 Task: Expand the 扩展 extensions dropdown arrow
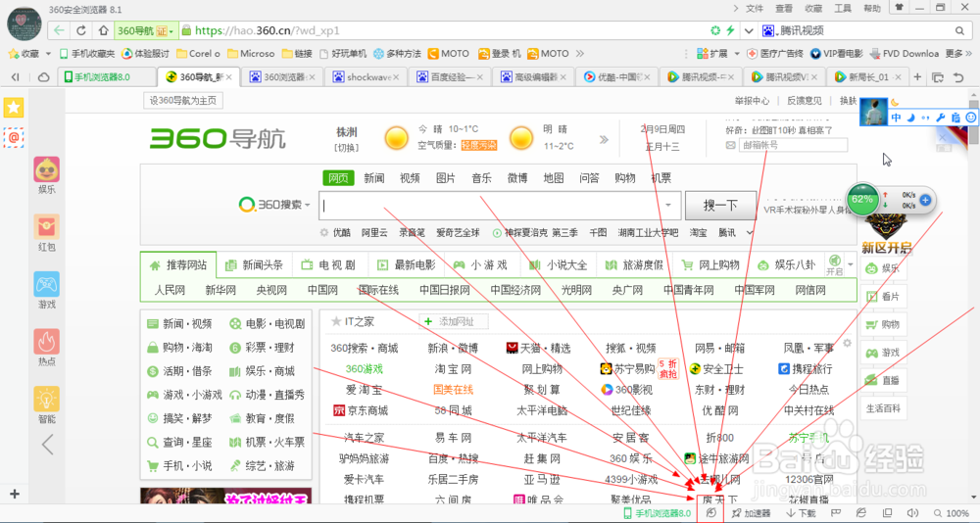(737, 54)
